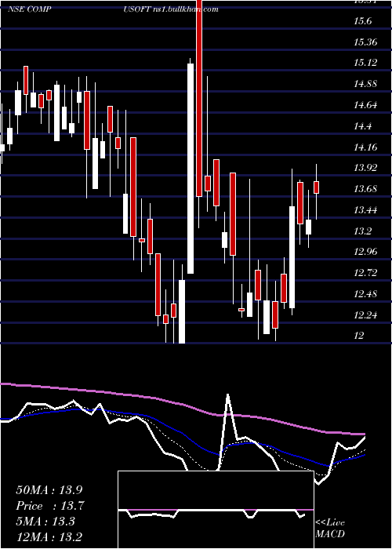Screen dimensions: 392x549
Task: Click the Price : 13.7 label
Action: 50,506
